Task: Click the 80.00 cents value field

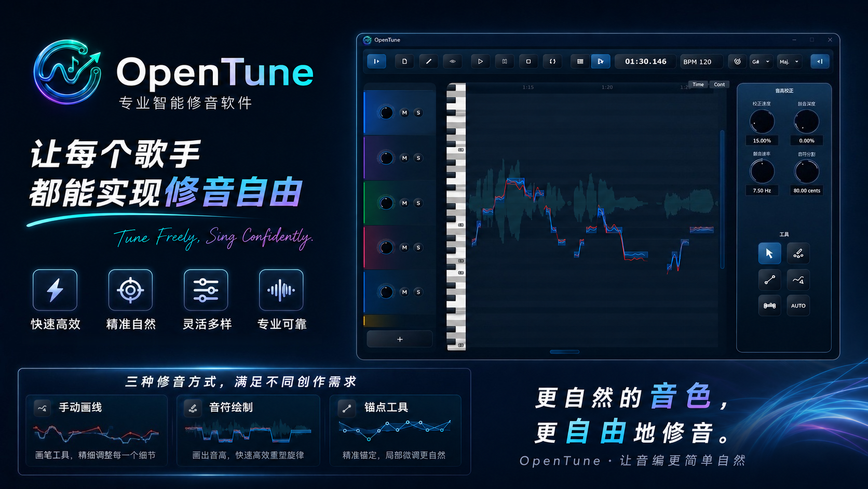Action: [807, 191]
